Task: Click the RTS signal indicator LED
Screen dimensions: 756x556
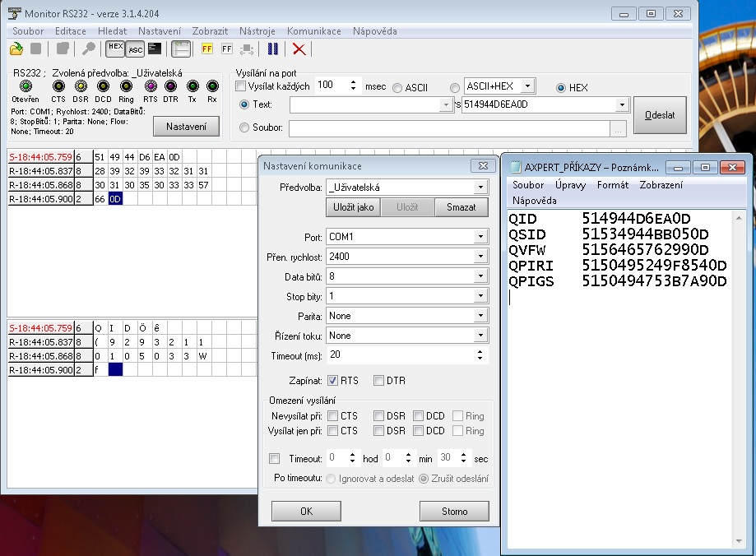Action: (x=151, y=86)
